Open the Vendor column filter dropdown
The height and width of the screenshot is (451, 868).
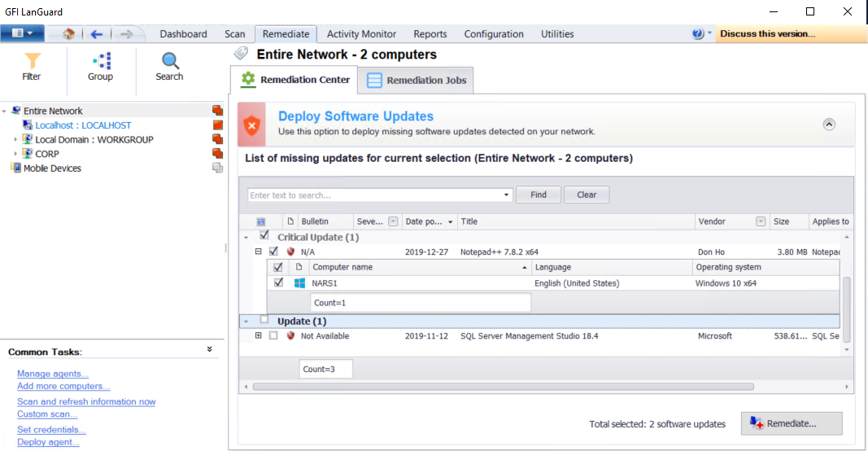(761, 221)
